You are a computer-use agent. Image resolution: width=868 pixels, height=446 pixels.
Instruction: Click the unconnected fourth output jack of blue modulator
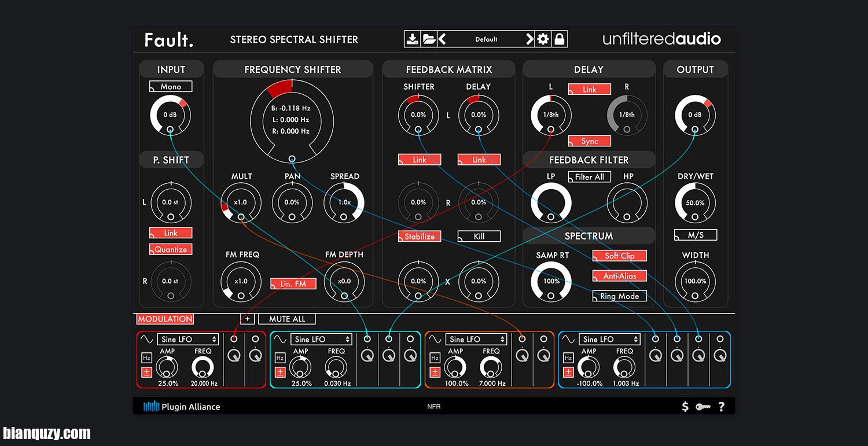[720, 339]
